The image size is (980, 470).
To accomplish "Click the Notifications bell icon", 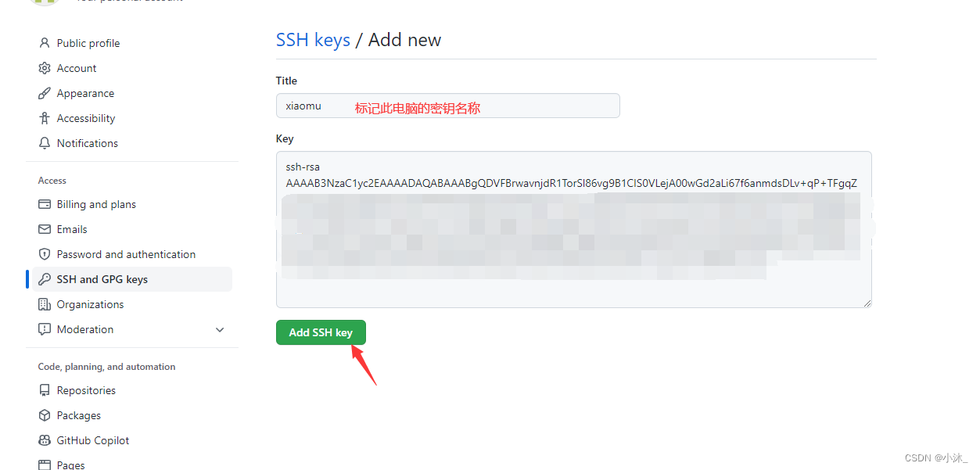I will 45,143.
